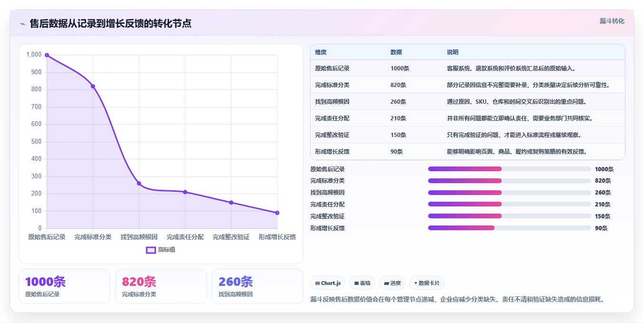Viewport: 644px width, 323px height.
Task: Click the 表格 tag button
Action: pos(362,283)
